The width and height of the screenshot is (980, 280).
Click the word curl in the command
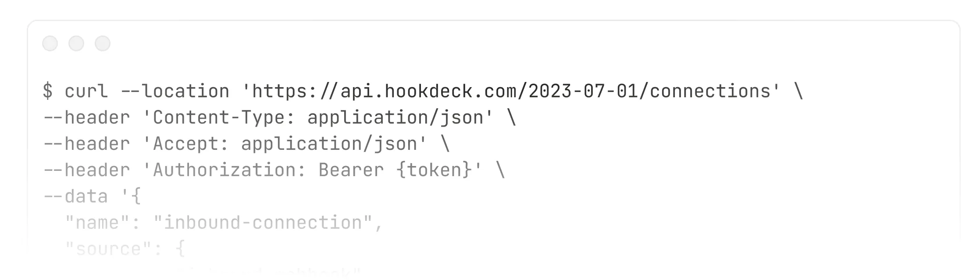pos(86,91)
